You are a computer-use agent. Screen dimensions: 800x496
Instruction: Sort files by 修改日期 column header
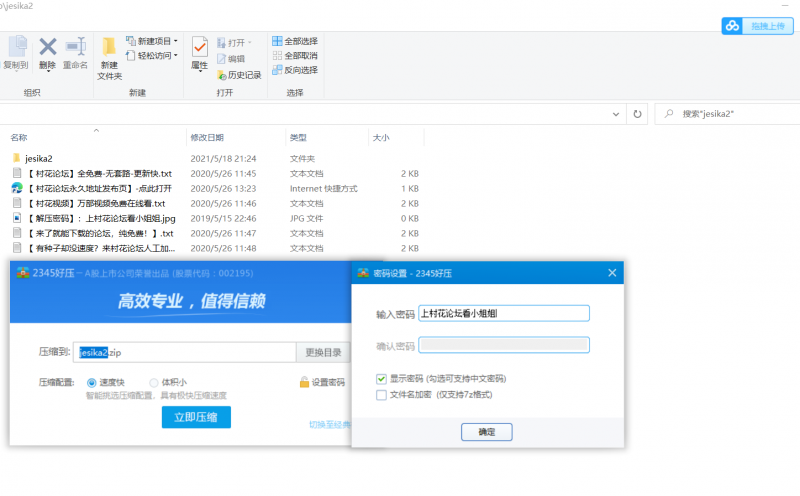click(x=207, y=137)
